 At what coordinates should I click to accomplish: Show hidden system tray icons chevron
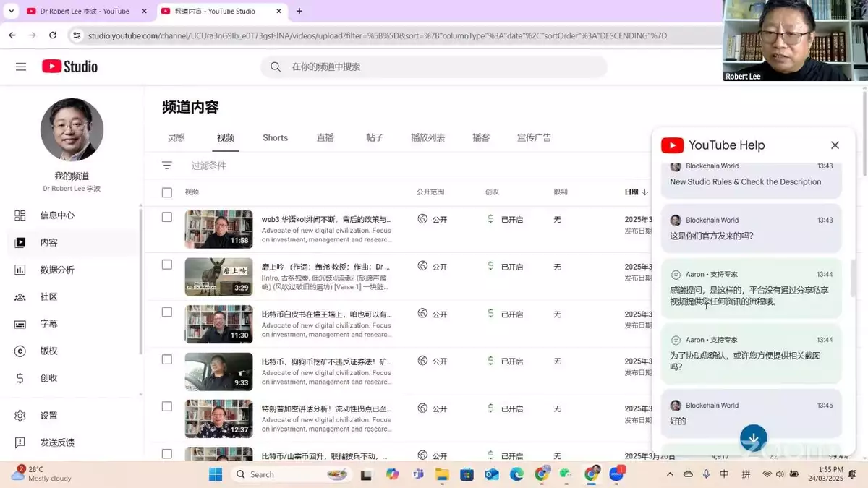[670, 474]
